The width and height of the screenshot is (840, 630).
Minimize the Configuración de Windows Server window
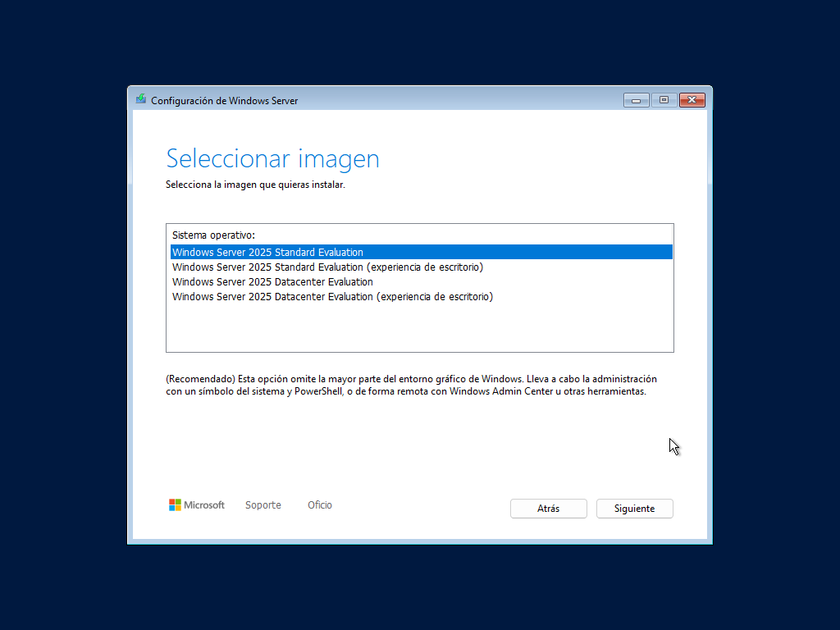[x=637, y=100]
